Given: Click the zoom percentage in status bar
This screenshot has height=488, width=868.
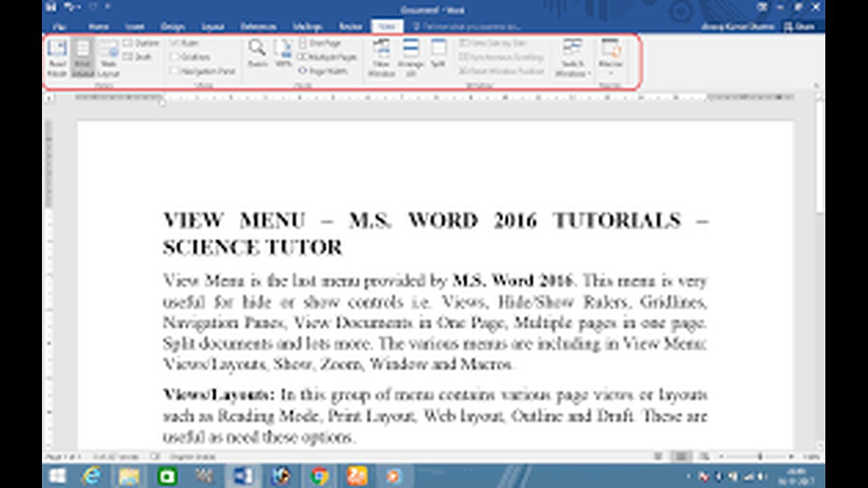Looking at the screenshot, I should click(x=810, y=457).
